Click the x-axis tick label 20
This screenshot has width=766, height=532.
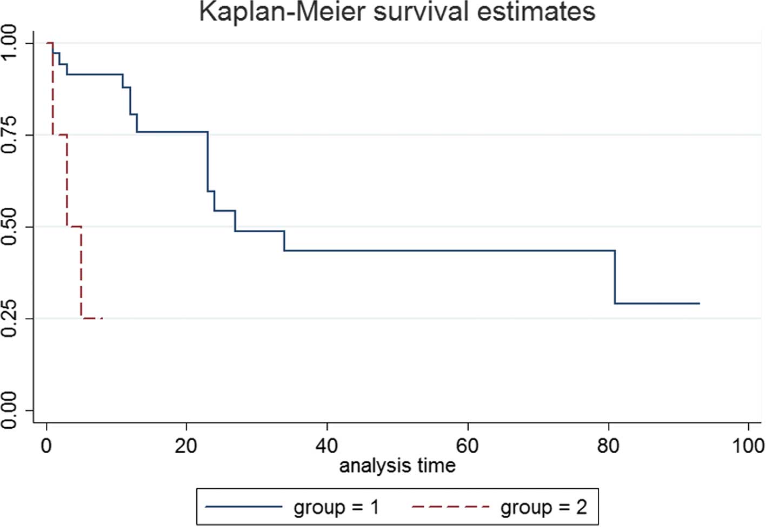coord(186,446)
